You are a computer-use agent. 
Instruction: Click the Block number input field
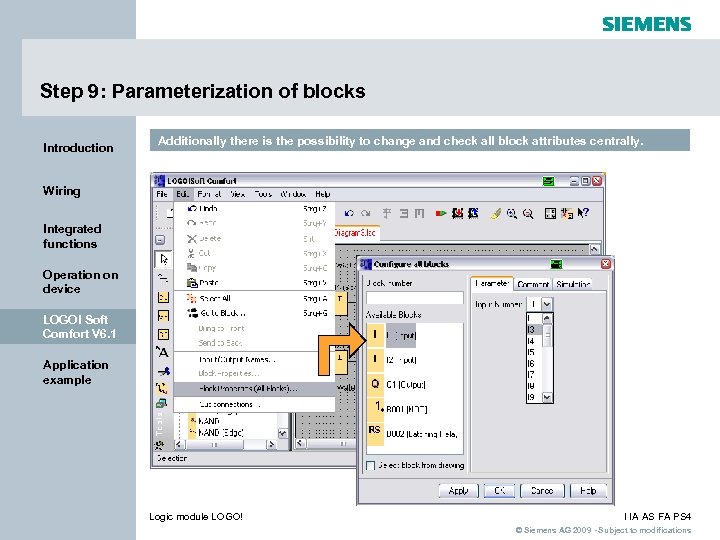click(x=415, y=298)
